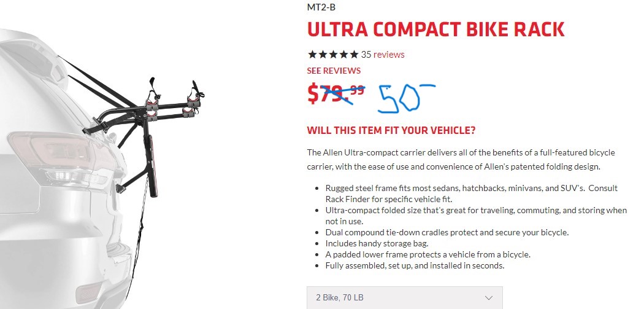The height and width of the screenshot is (309, 644).
Task: Click the third rating star
Action: coord(333,54)
